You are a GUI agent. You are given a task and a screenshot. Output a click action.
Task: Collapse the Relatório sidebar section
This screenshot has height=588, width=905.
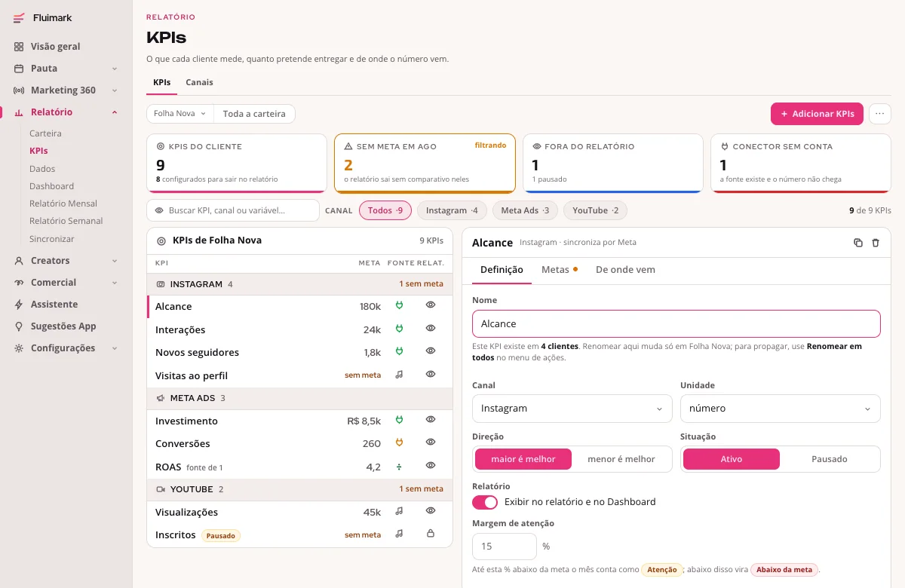115,112
